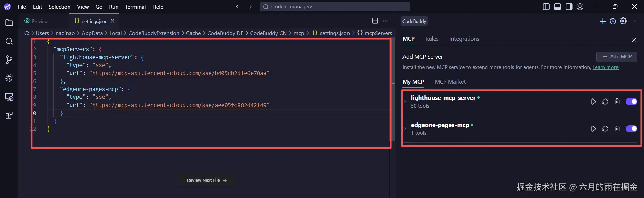The image size is (644, 198).
Task: Select the My MCP subtab
Action: (413, 82)
